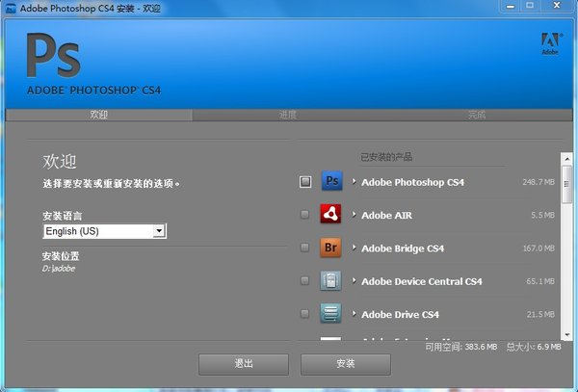Click the 5.5 MB size value
Image resolution: width=578 pixels, height=392 pixels.
point(542,215)
